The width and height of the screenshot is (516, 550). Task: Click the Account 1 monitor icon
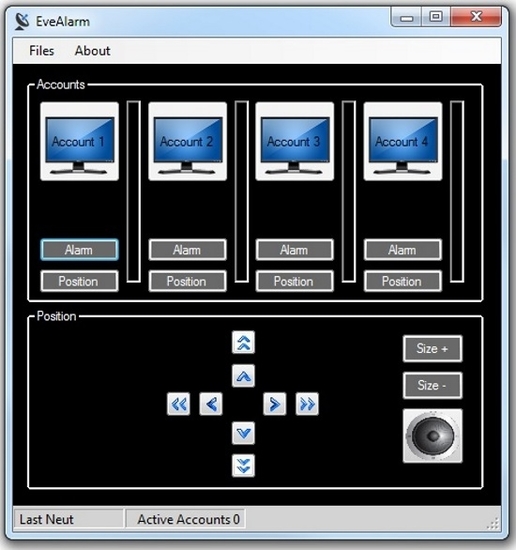pyautogui.click(x=79, y=141)
